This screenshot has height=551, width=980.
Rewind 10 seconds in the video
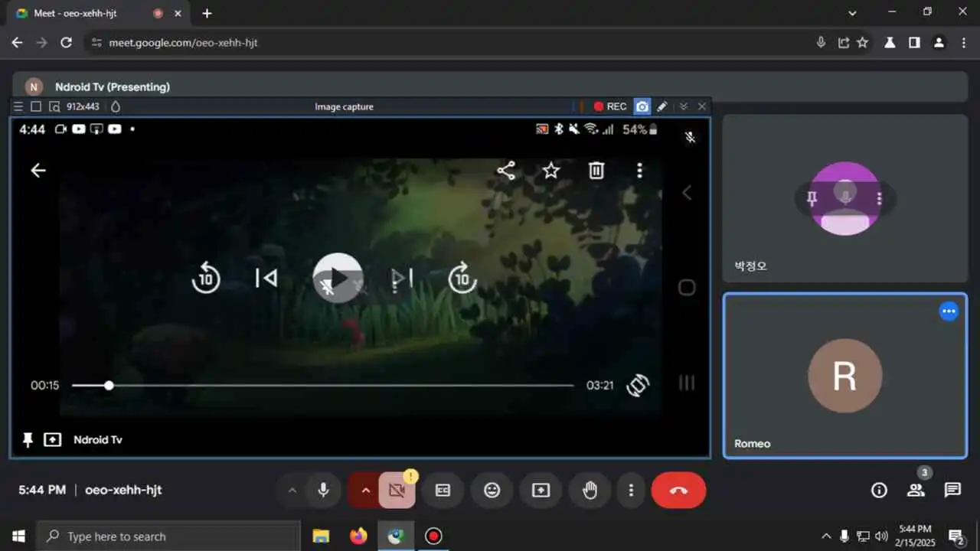point(206,278)
